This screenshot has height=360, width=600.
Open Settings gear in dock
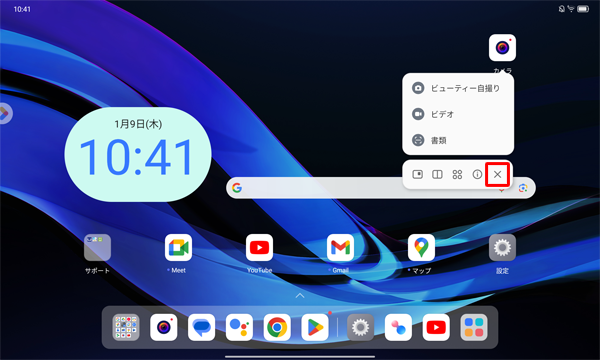coord(360,327)
